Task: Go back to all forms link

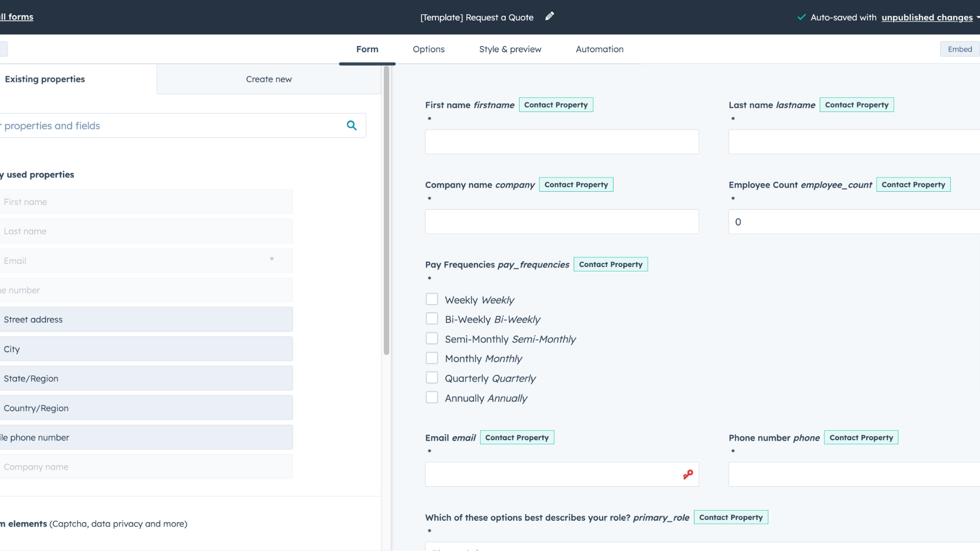Action: click(18, 16)
